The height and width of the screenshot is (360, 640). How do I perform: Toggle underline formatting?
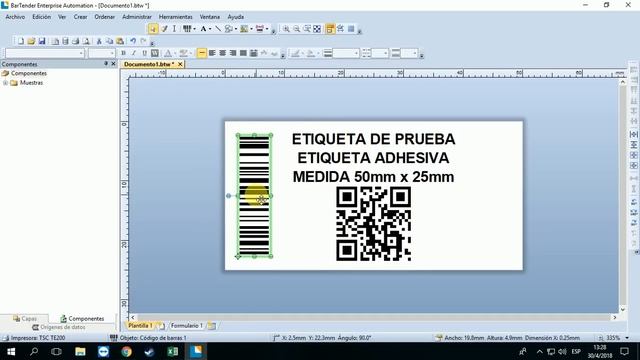144,53
